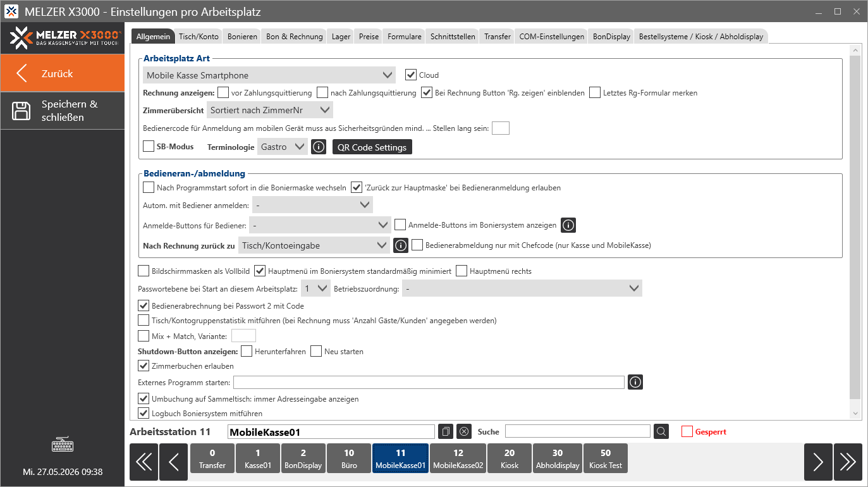The height and width of the screenshot is (487, 868).
Task: Click the Mix + Match Variante input field
Action: click(x=244, y=336)
